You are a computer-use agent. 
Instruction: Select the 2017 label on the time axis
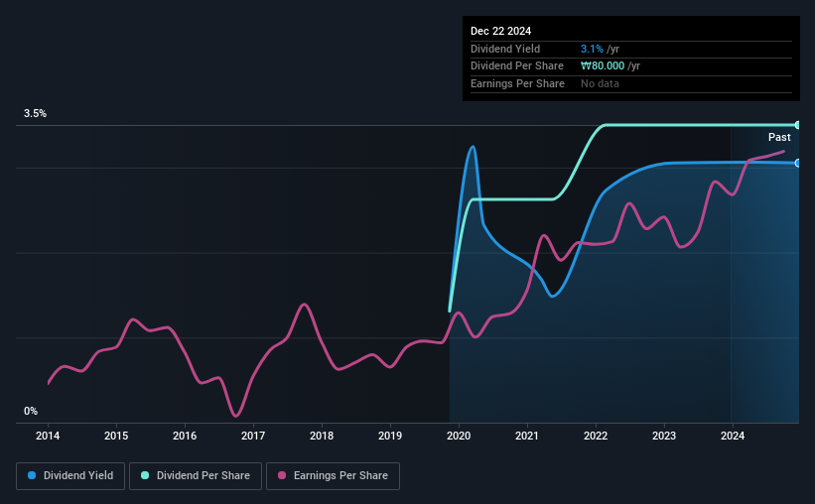point(253,436)
